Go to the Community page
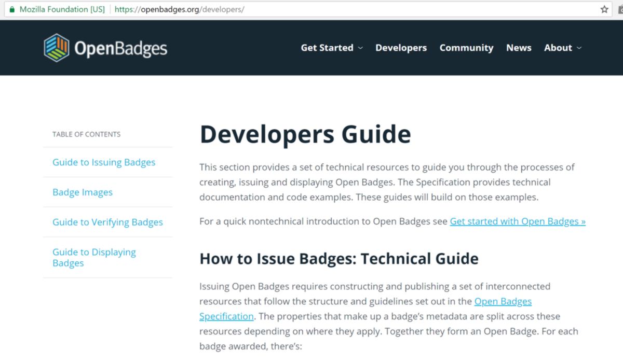Viewport: 623px width, 364px height. click(466, 48)
